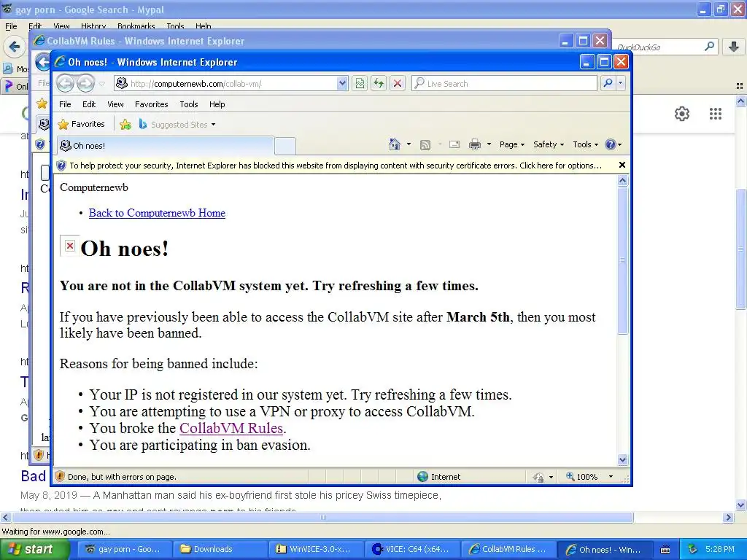
Task: Click the Live Search input box
Action: 504,84
